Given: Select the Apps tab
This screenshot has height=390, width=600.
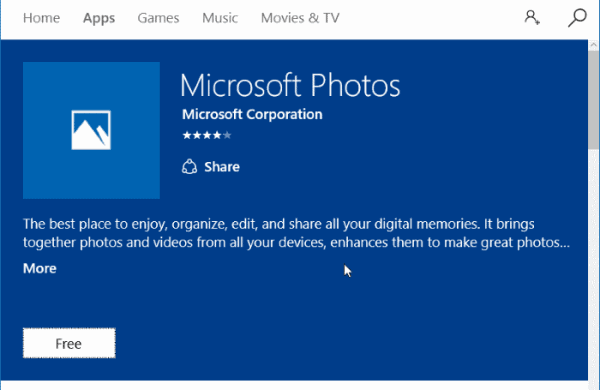Looking at the screenshot, I should [99, 18].
